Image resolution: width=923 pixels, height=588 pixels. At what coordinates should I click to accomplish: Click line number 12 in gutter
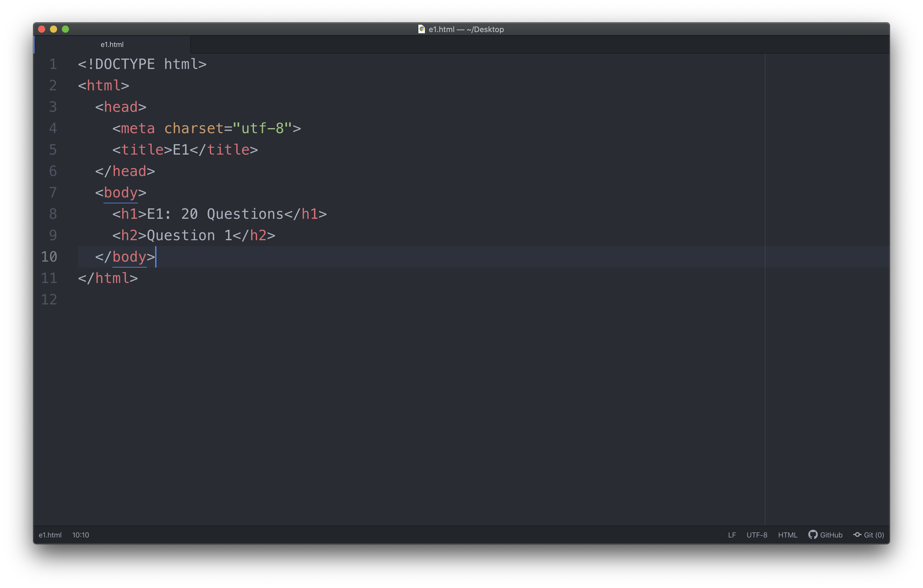click(x=49, y=299)
